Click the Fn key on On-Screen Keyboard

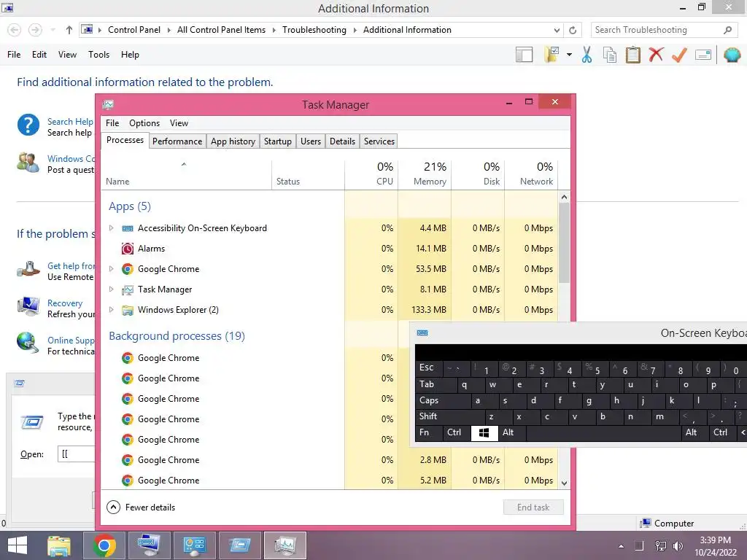(429, 433)
